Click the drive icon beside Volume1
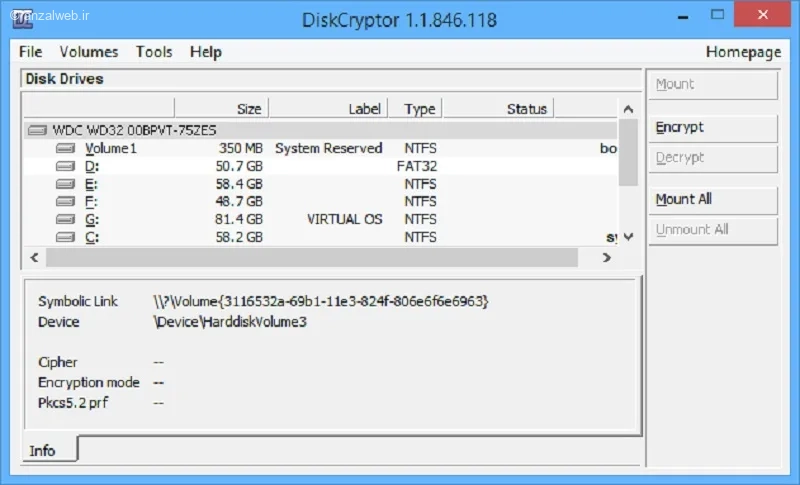800x485 pixels. click(x=65, y=148)
